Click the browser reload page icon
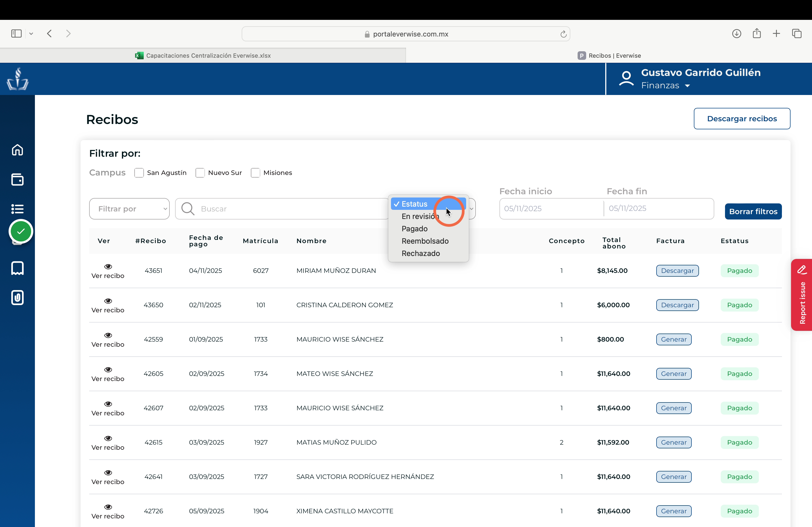The width and height of the screenshot is (812, 527). click(x=563, y=34)
